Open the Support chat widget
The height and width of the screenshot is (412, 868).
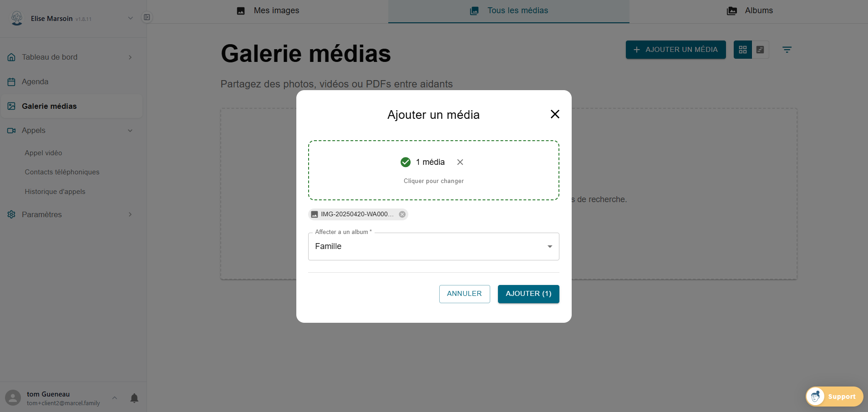pos(834,397)
